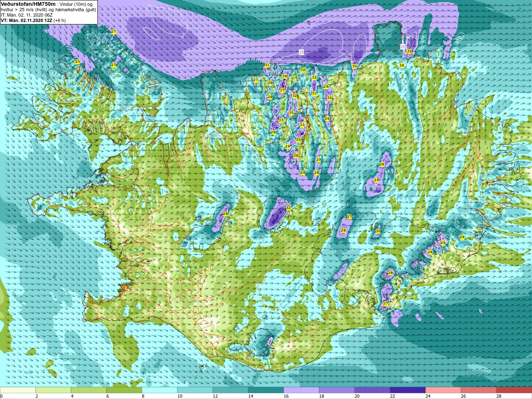Click the "hámarkshviða (gult)" legend text
The width and height of the screenshot is (532, 399).
click(x=76, y=10)
